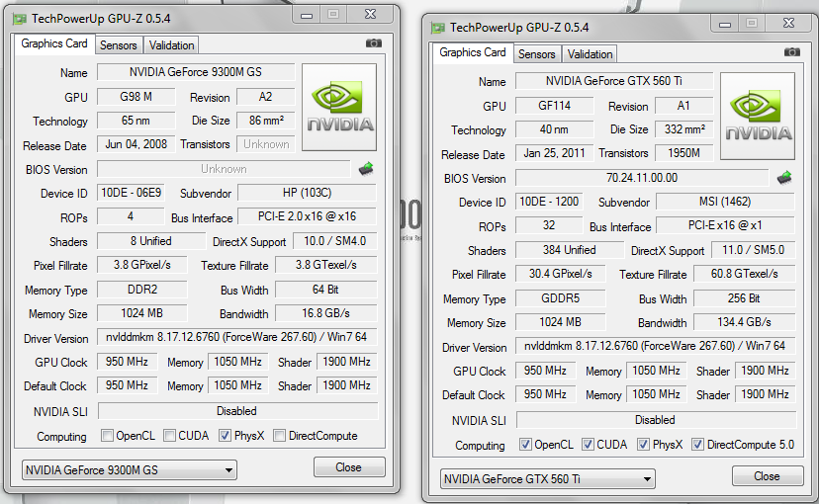
Task: Click Bus Interface PCI-E 2.0 x16 @ x16
Action: [307, 216]
